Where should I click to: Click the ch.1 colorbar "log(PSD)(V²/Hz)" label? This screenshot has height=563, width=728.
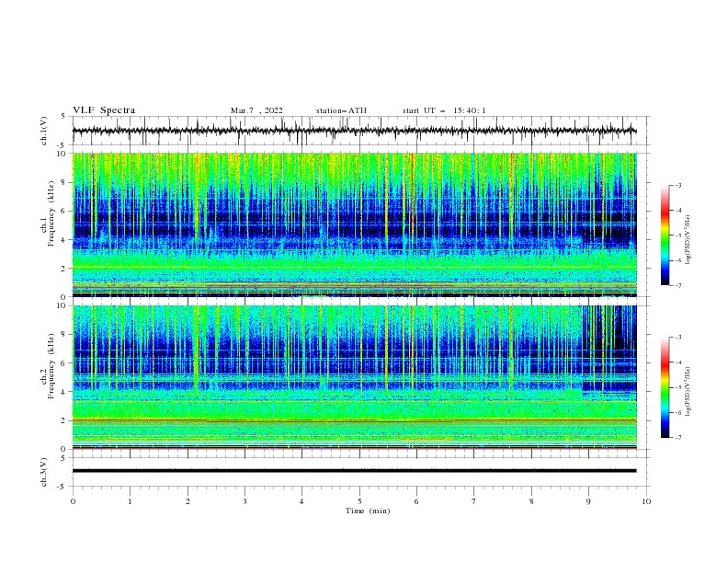click(x=688, y=240)
